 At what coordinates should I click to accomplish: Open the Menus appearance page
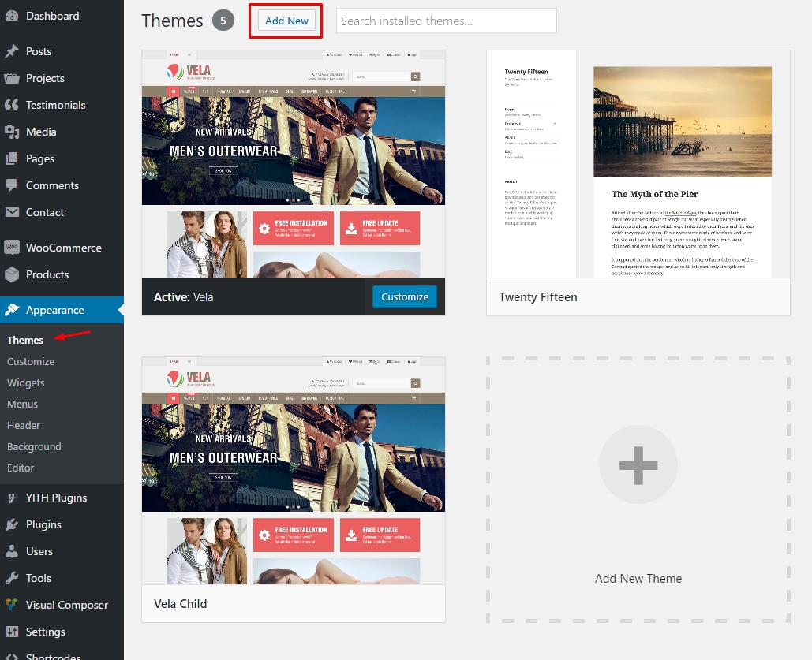click(22, 404)
